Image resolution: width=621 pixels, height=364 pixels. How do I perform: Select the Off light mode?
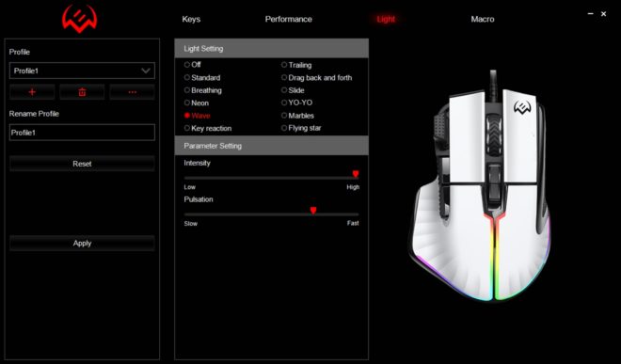click(x=193, y=65)
